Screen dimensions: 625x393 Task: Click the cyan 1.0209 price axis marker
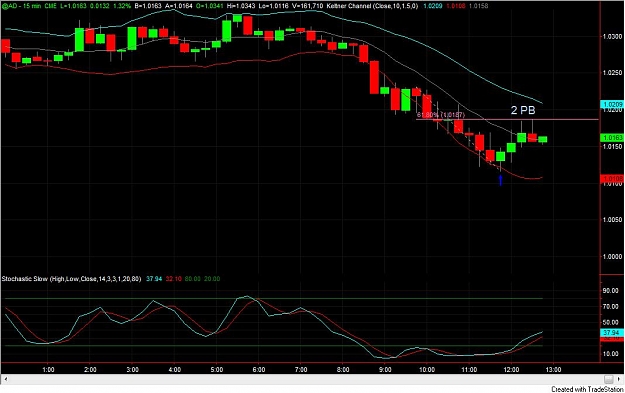click(x=612, y=104)
